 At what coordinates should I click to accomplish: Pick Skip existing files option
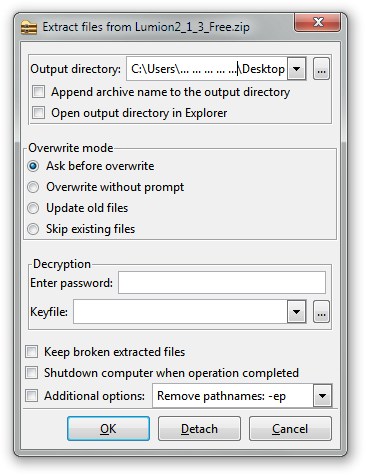33,229
